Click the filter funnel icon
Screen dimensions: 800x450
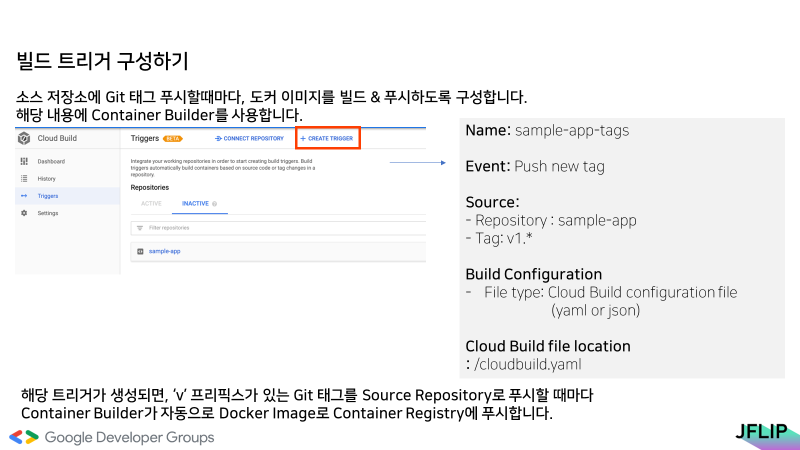coord(140,228)
